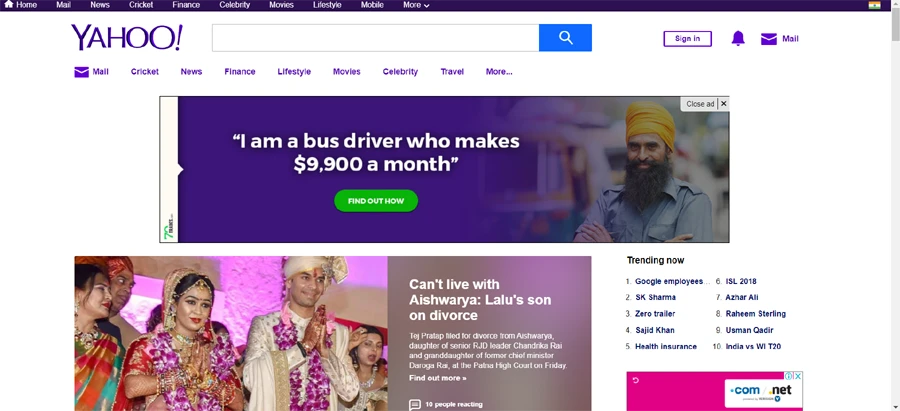Click the India flag icon
The width and height of the screenshot is (900, 411).
click(874, 5)
